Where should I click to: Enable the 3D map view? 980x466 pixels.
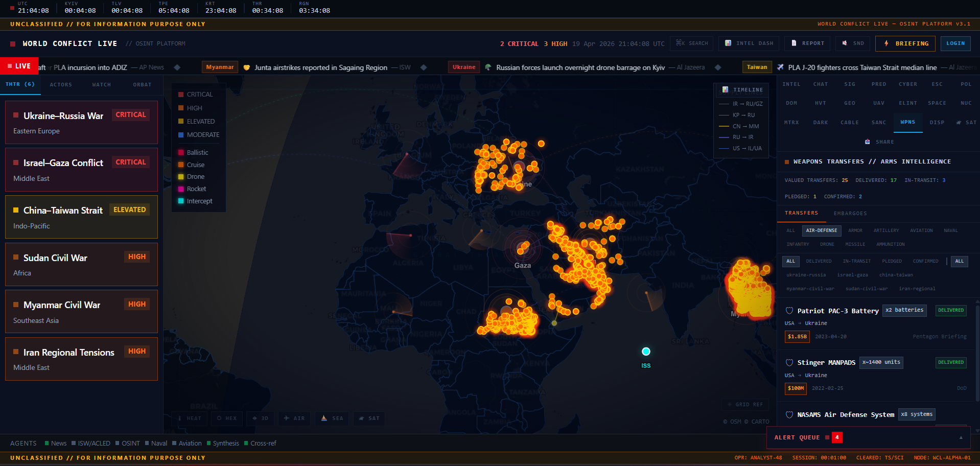coord(260,418)
